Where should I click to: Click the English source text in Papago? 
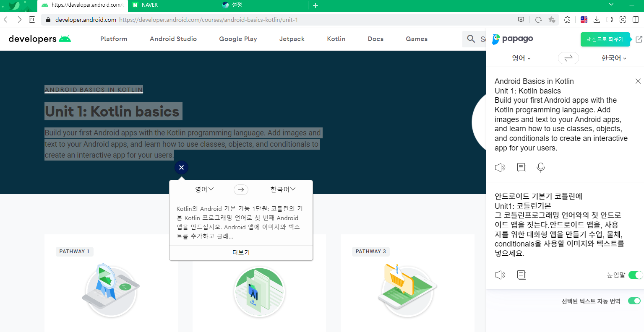coord(561,114)
